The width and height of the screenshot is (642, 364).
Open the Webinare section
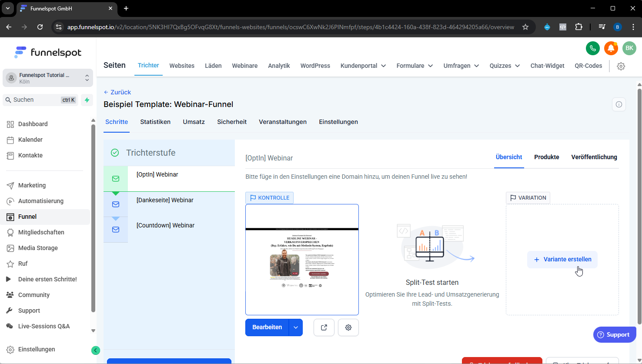[245, 66]
